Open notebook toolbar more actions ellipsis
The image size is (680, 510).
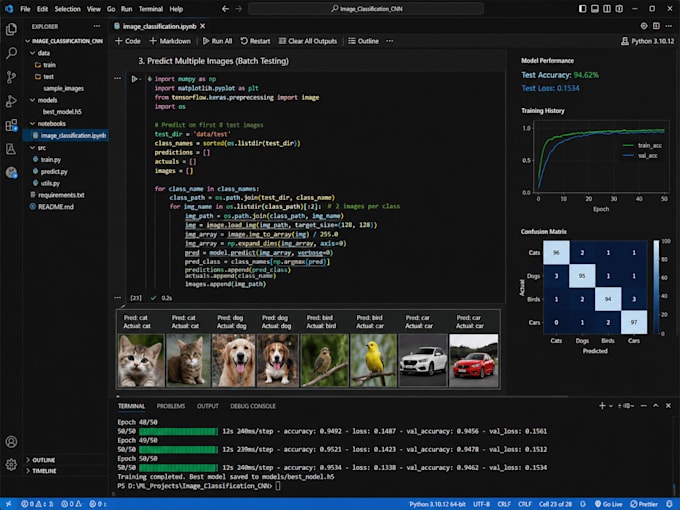[x=390, y=41]
